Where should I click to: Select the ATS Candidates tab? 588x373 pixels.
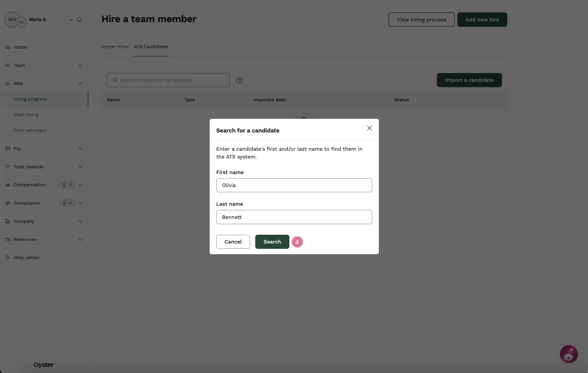151,47
